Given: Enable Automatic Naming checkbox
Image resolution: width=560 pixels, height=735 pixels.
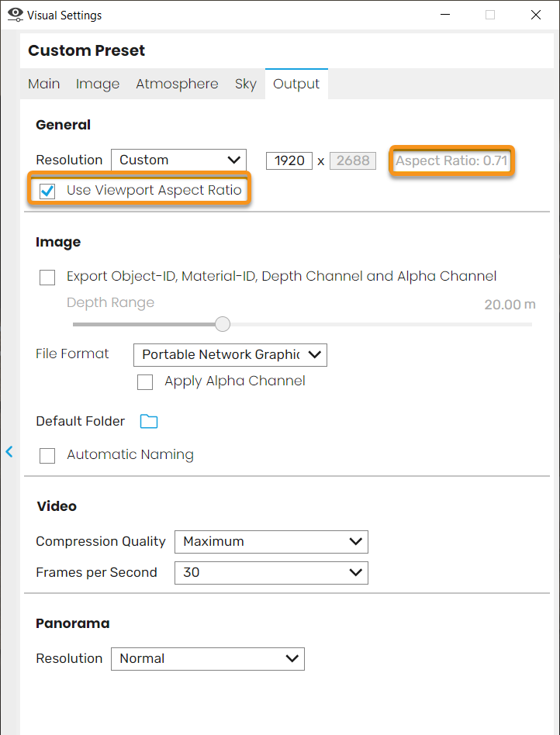Looking at the screenshot, I should (47, 456).
